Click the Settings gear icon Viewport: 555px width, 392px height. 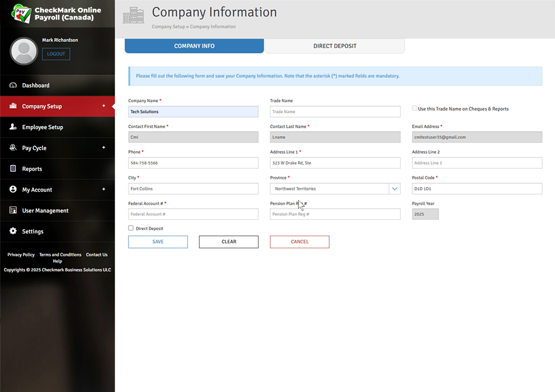(13, 231)
